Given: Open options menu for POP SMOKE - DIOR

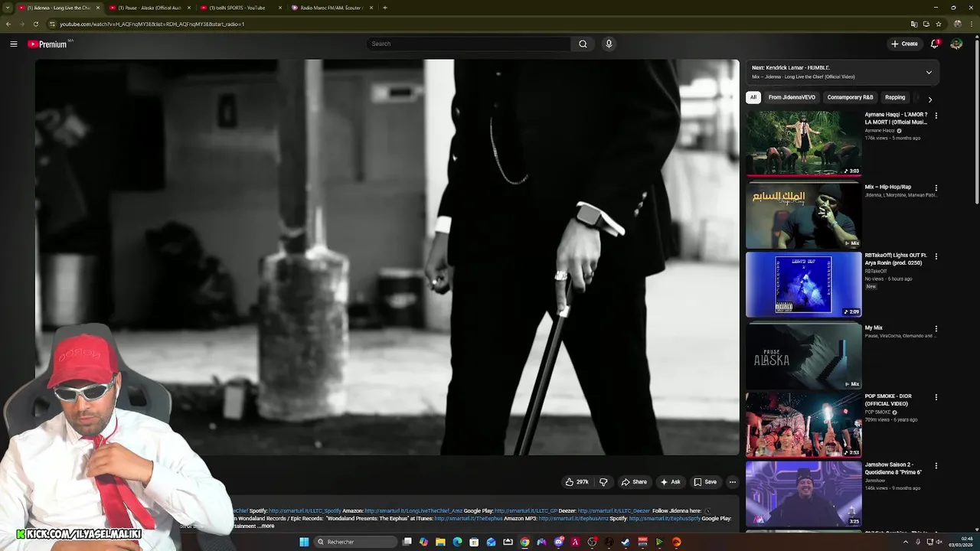Looking at the screenshot, I should pos(936,397).
